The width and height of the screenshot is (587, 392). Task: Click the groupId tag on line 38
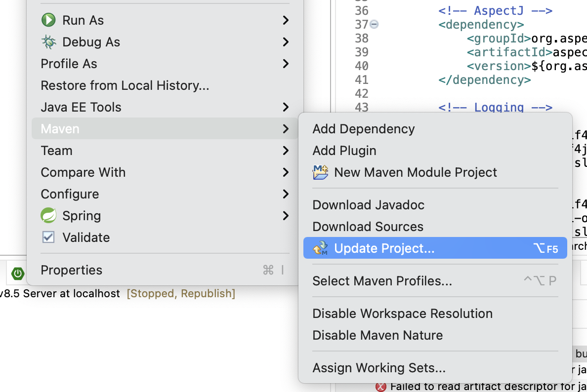coord(499,39)
